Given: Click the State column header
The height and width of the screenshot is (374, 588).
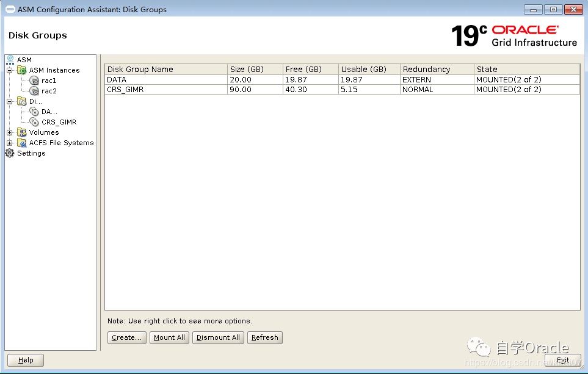Looking at the screenshot, I should click(x=527, y=69).
